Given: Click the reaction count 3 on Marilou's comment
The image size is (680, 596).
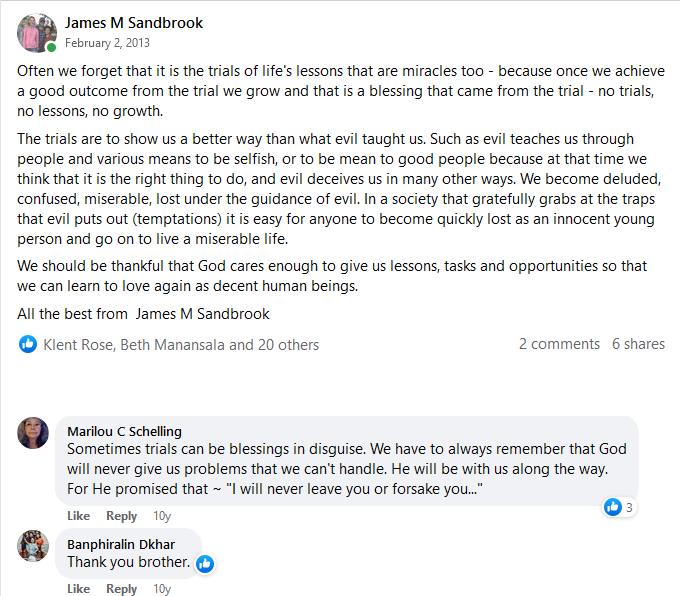Looking at the screenshot, I should coord(629,508).
